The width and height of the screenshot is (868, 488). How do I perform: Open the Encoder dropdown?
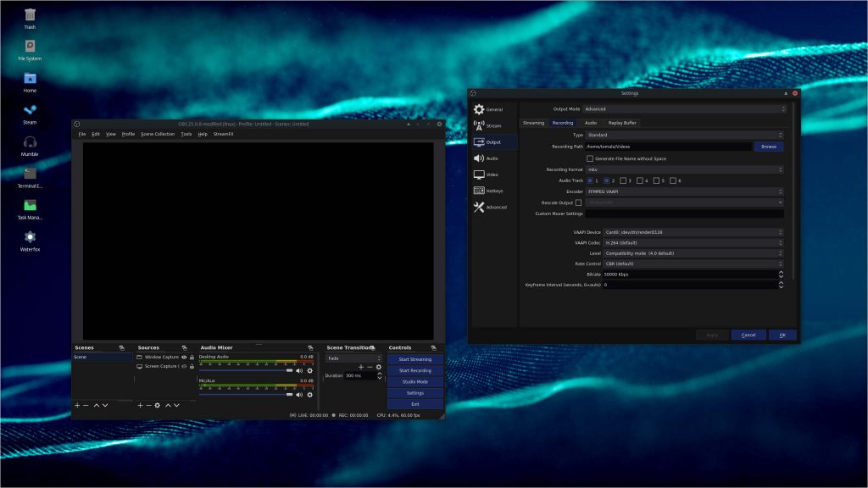click(x=684, y=191)
